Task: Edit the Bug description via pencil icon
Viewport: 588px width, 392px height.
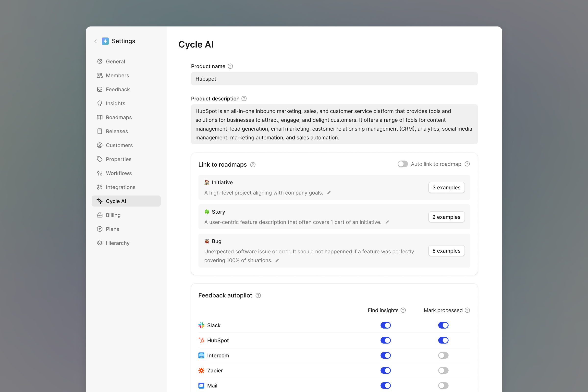Action: coord(277,260)
